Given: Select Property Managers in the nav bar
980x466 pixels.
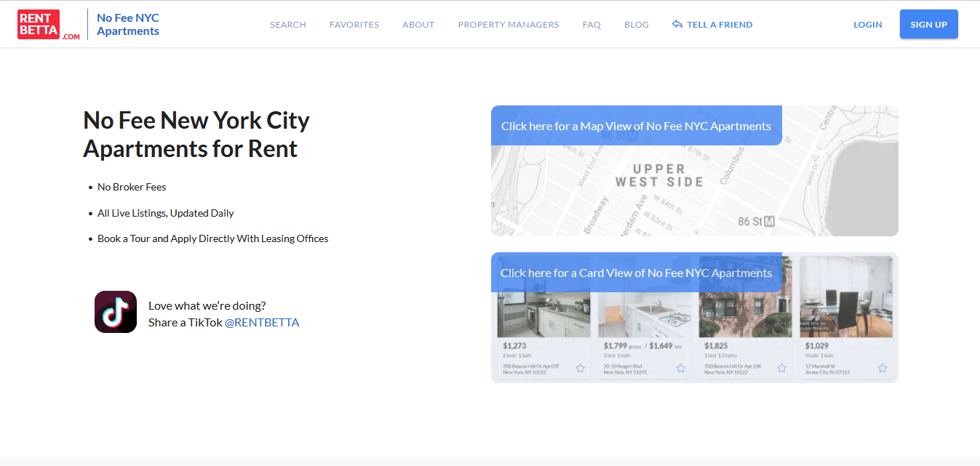Looking at the screenshot, I should (x=509, y=25).
